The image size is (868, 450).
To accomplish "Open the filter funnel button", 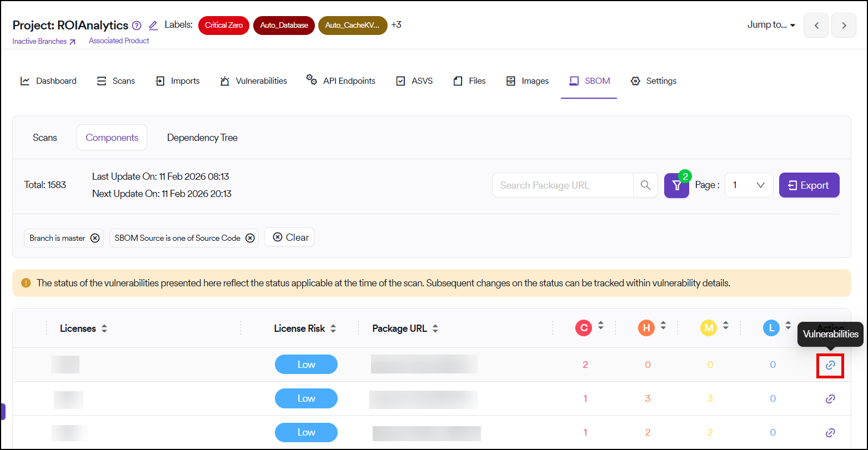I will point(676,185).
